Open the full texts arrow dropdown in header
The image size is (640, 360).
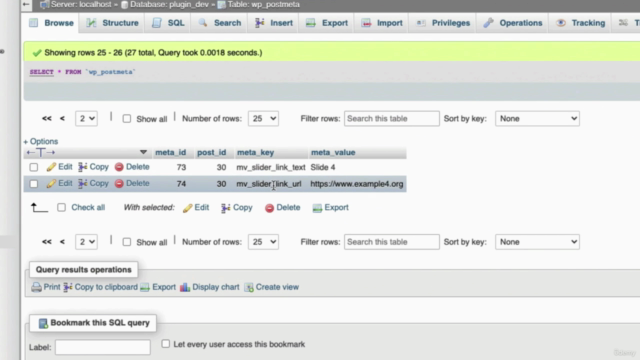[143, 152]
